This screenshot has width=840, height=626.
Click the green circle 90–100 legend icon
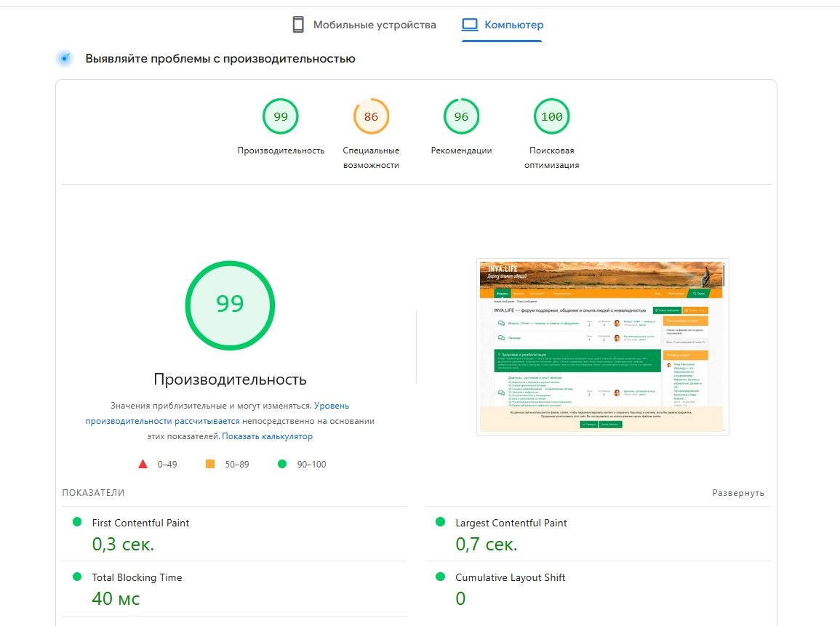tap(282, 464)
